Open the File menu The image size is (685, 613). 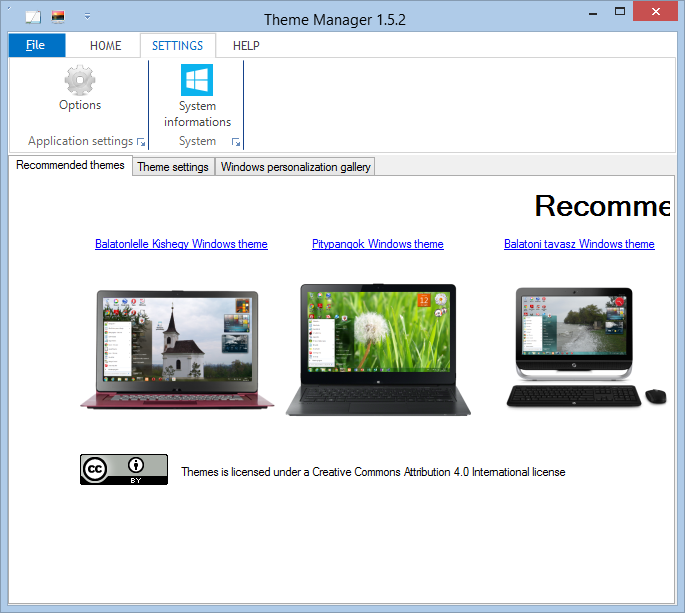coord(37,45)
